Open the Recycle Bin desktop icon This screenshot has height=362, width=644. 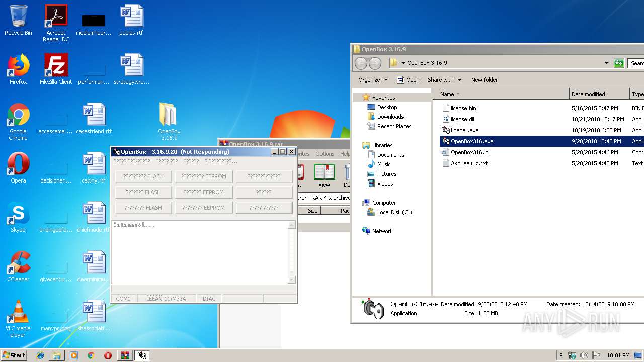(18, 20)
